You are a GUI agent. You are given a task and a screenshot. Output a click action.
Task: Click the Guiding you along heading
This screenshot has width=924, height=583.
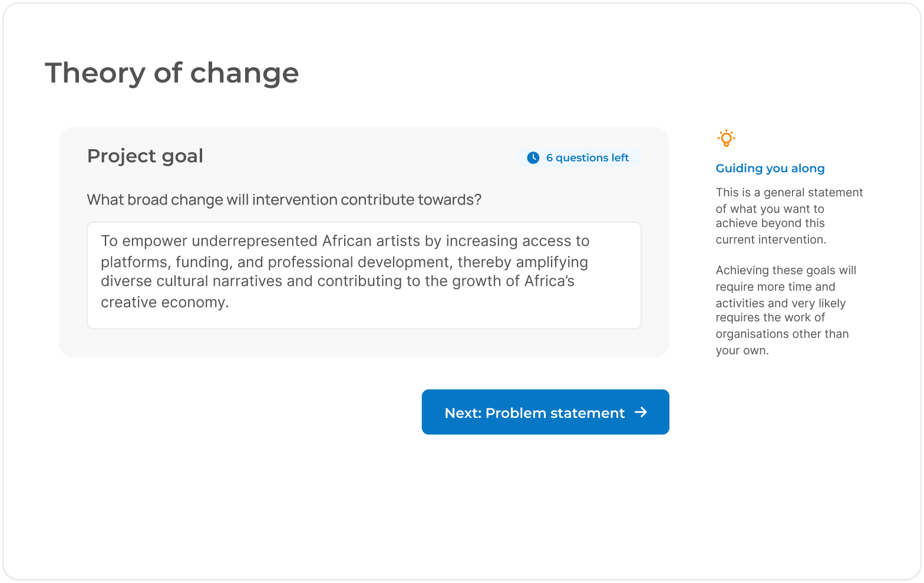(x=770, y=168)
